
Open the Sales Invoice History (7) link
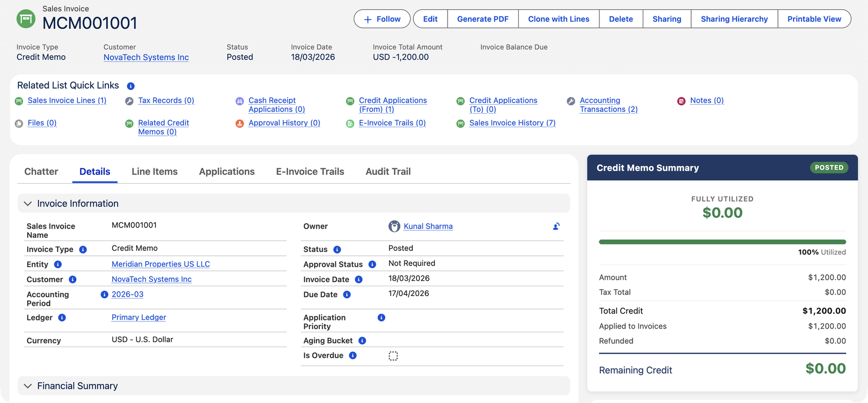coord(513,123)
